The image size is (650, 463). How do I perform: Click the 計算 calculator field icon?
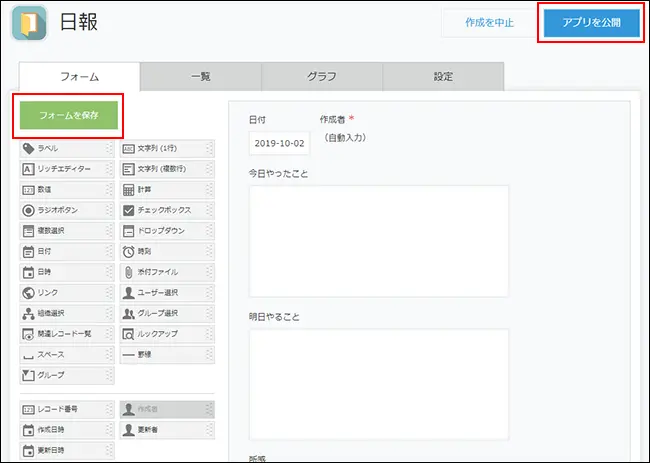pyautogui.click(x=129, y=190)
